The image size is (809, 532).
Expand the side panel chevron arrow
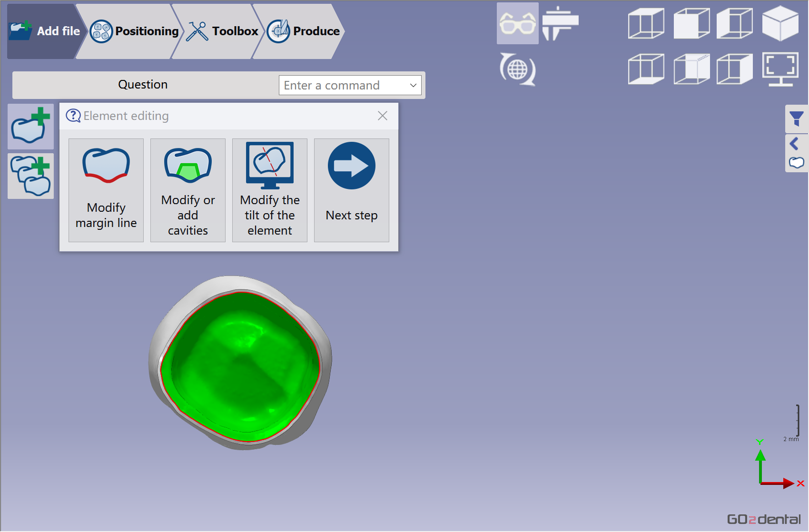794,144
